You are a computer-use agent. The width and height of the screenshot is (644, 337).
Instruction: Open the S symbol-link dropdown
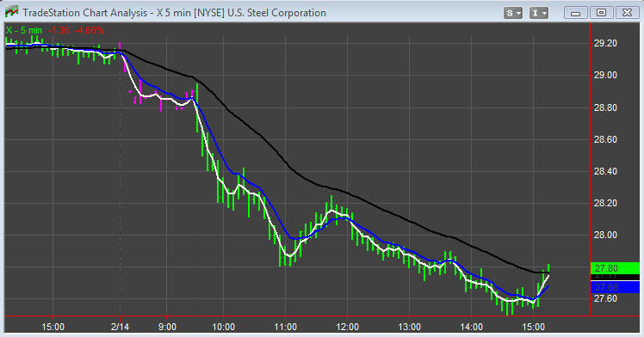(x=513, y=13)
